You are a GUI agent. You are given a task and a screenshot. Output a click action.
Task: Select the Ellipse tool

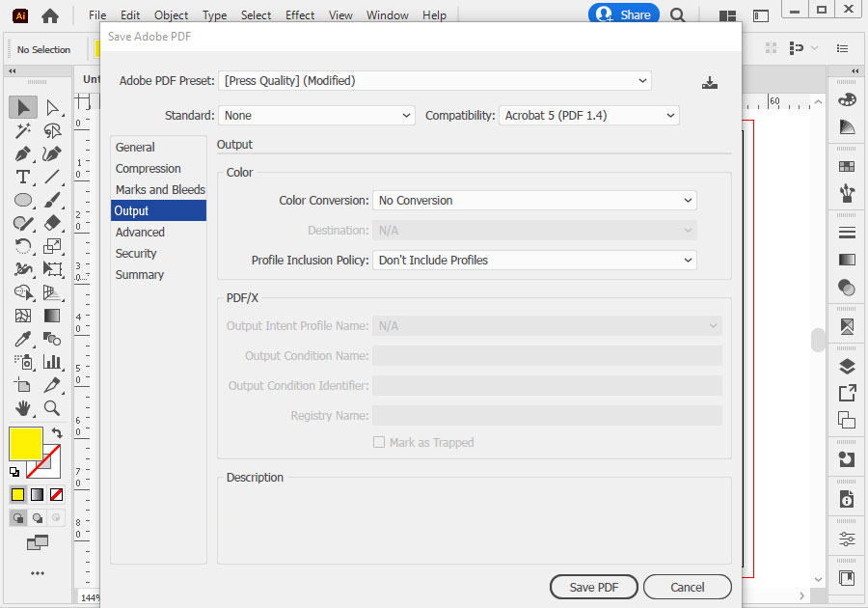click(x=23, y=200)
